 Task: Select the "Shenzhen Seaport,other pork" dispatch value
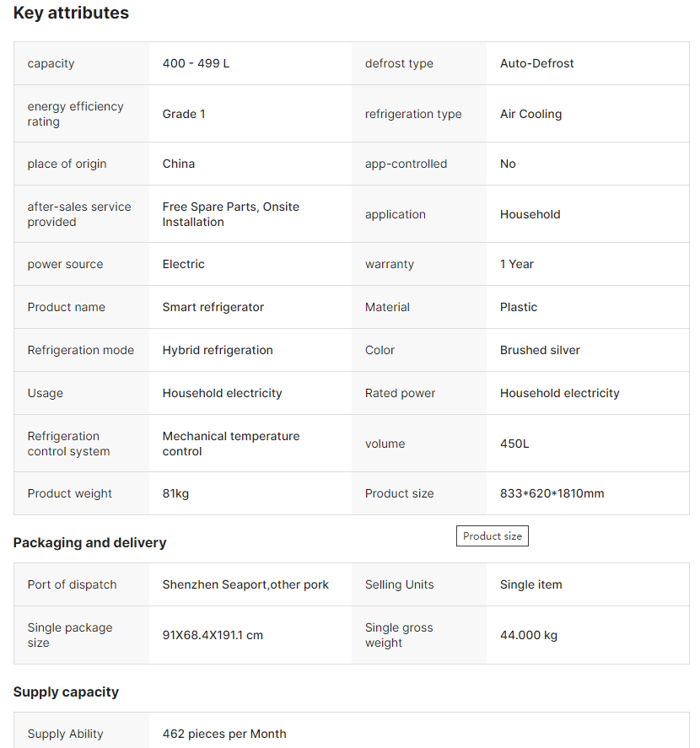[x=245, y=584]
